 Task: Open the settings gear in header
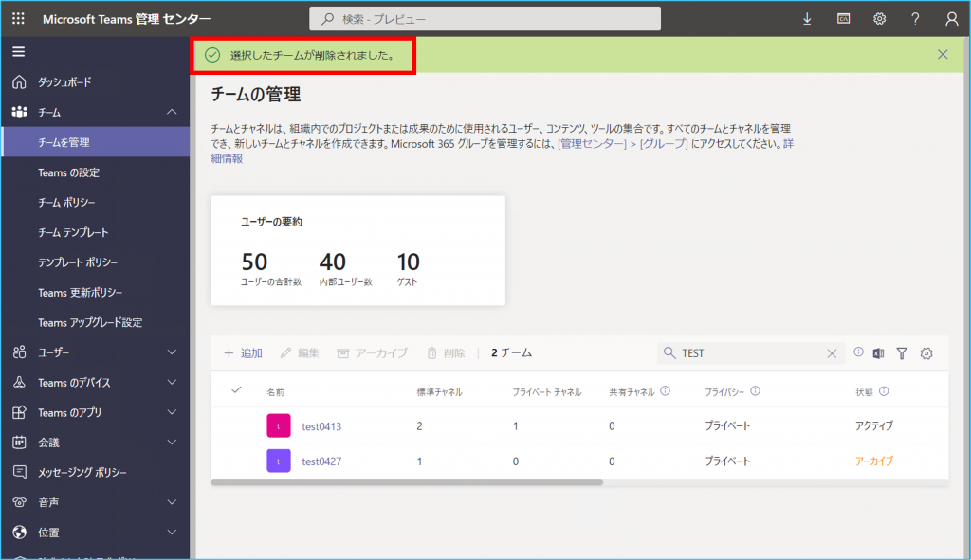(879, 19)
